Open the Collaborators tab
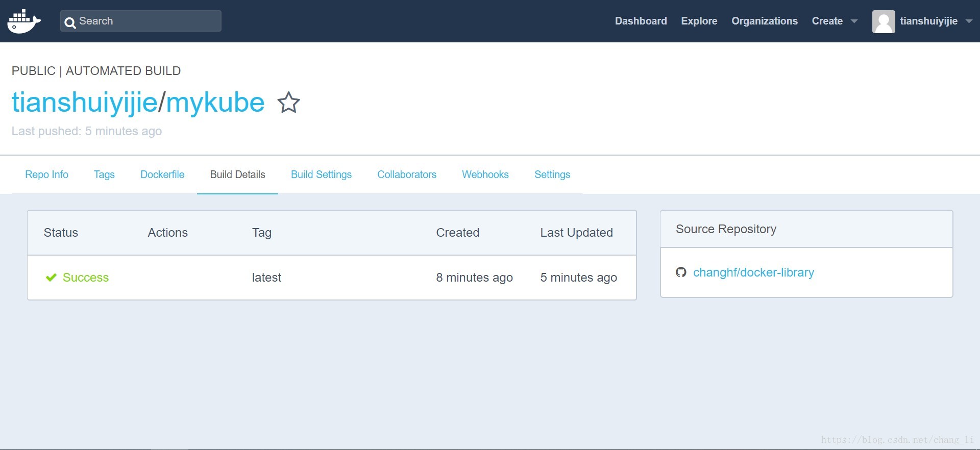 [x=407, y=174]
